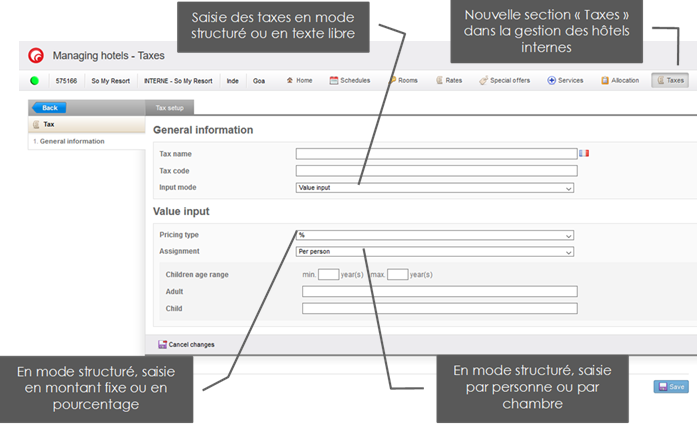This screenshot has width=697, height=425.
Task: Switch to the Tax setup tab
Action: click(169, 107)
